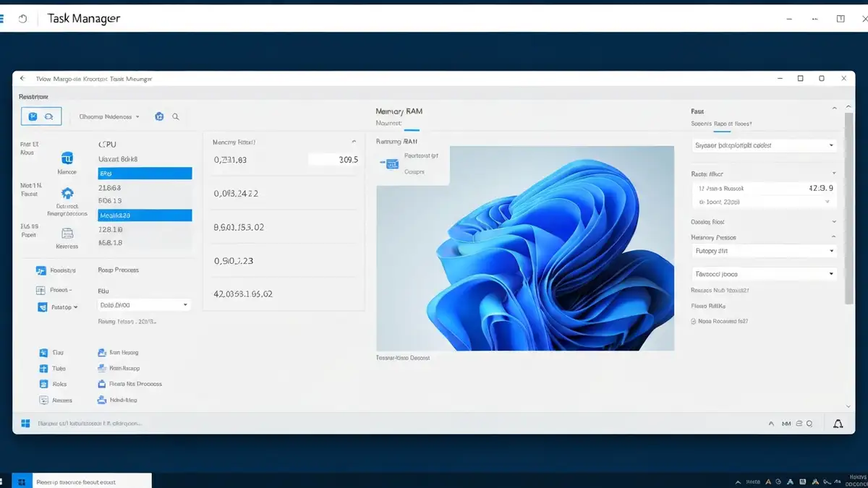Click the second icon inside the boxed toolbar group

pyautogui.click(x=49, y=116)
